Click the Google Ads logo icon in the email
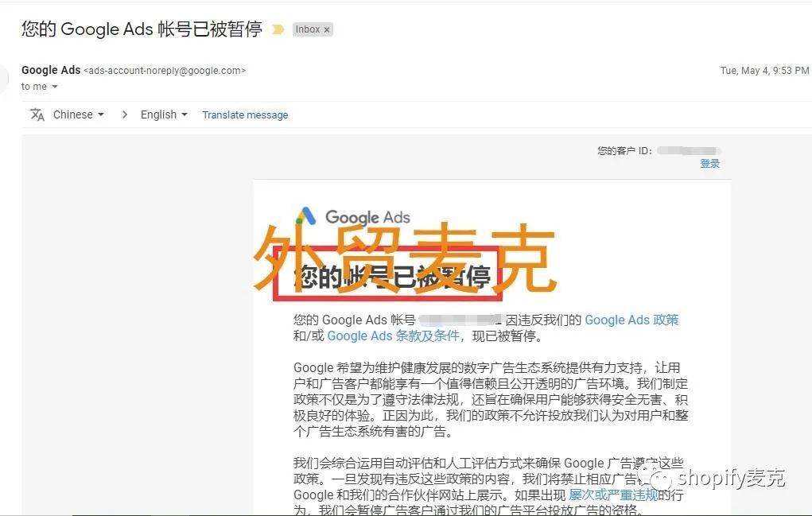 (x=305, y=215)
